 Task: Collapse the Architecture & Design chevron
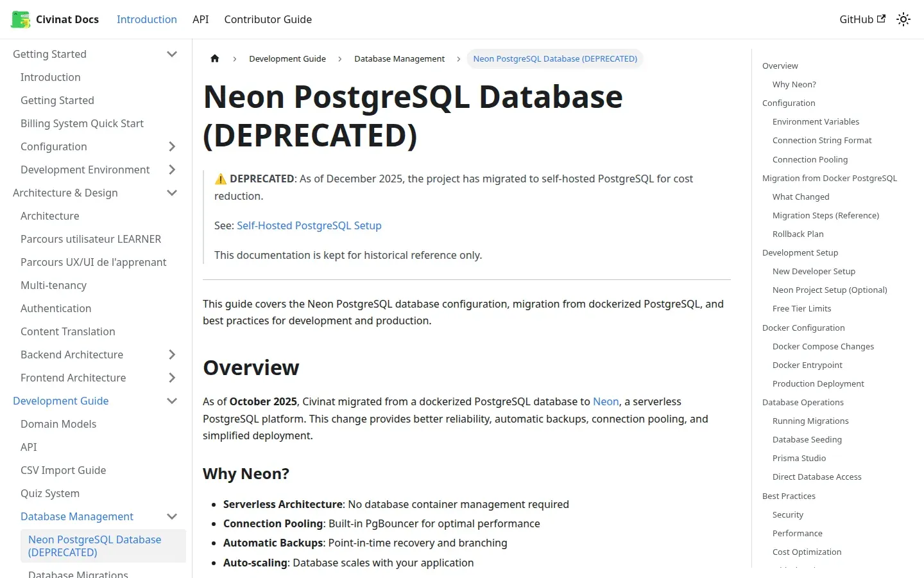pos(172,193)
